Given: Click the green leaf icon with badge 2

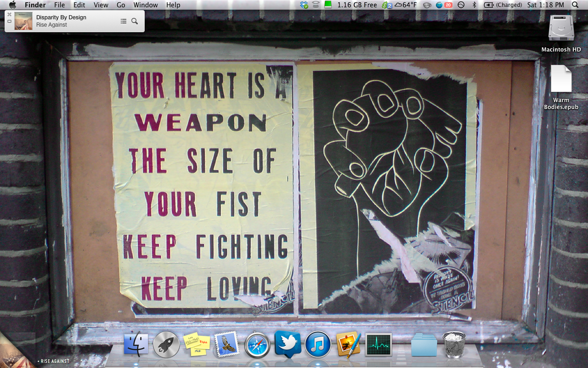Looking at the screenshot, I should pos(387,5).
